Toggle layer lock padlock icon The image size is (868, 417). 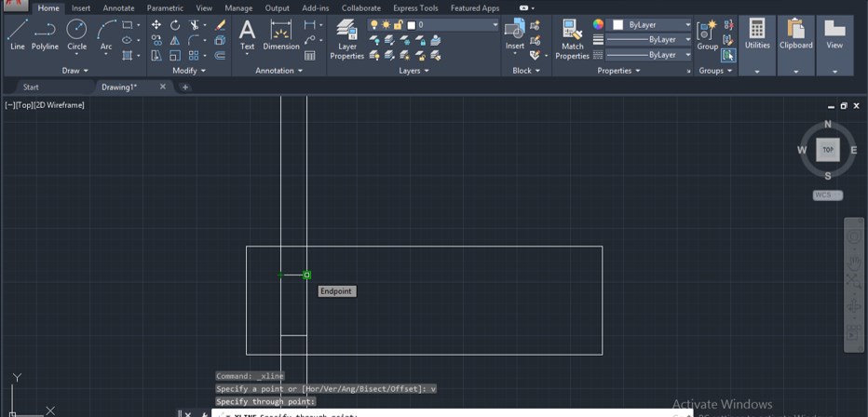click(x=398, y=25)
